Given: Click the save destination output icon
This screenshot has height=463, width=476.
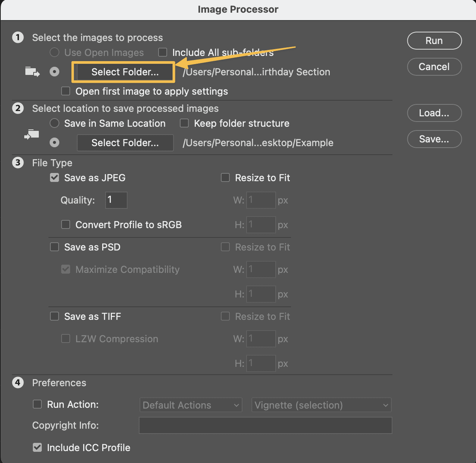Looking at the screenshot, I should (31, 135).
